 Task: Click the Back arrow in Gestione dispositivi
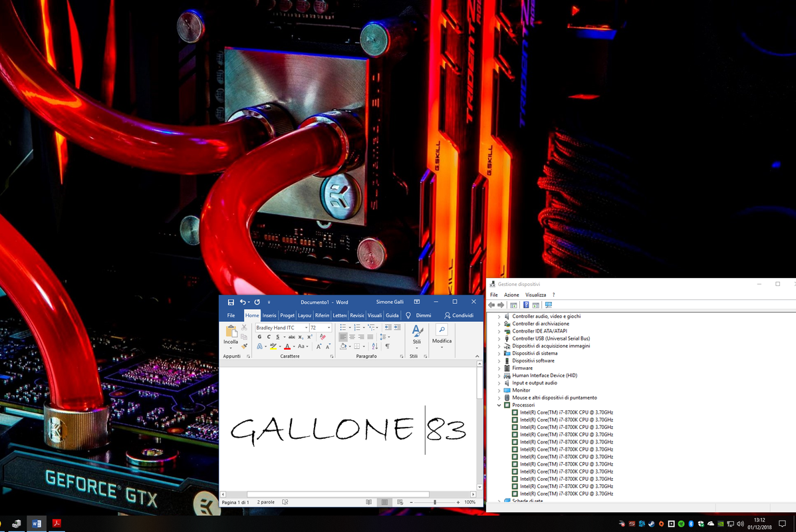coord(491,305)
